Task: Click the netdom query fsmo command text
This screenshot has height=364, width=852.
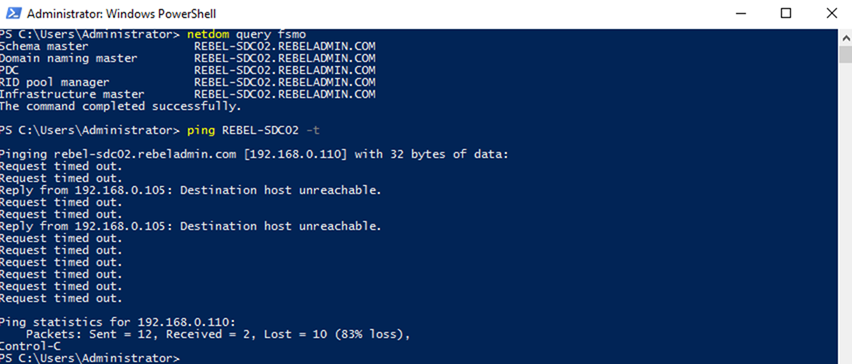Action: point(247,34)
